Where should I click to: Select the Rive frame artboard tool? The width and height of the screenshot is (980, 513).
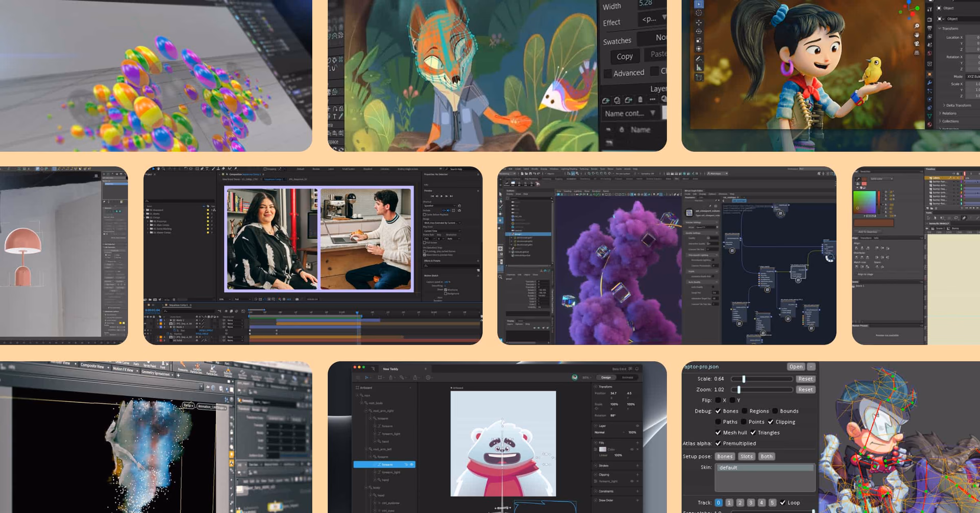tap(380, 378)
